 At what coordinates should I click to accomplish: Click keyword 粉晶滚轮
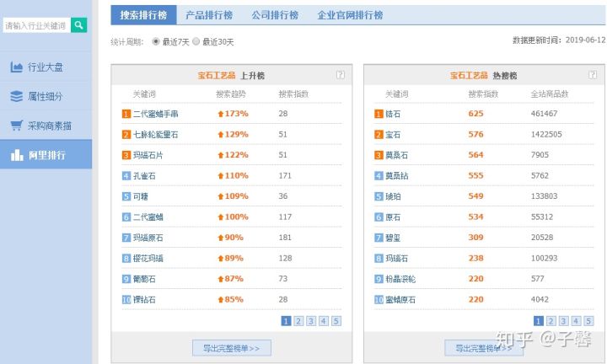click(x=400, y=279)
